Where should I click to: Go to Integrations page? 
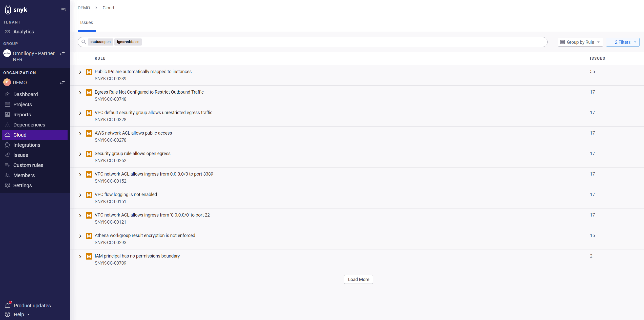27,145
